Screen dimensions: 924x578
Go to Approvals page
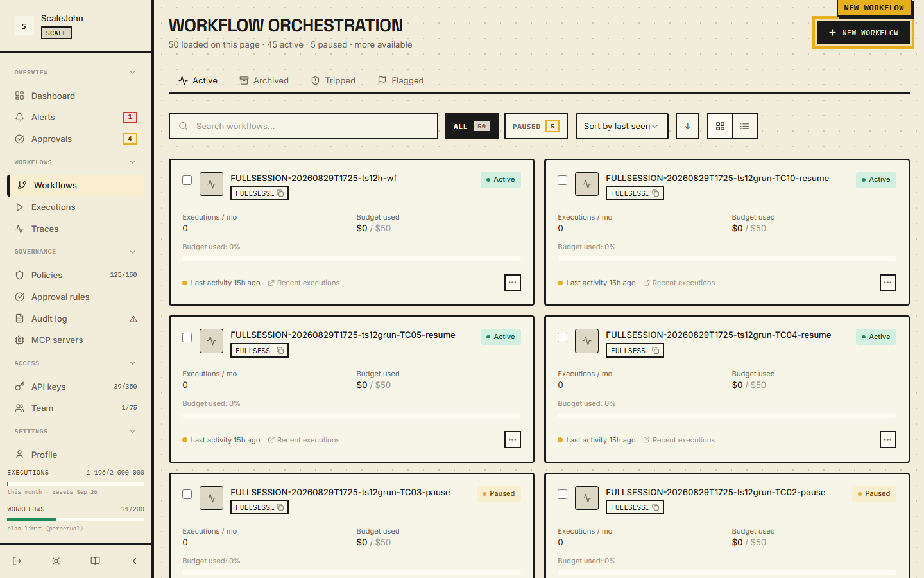76,139
